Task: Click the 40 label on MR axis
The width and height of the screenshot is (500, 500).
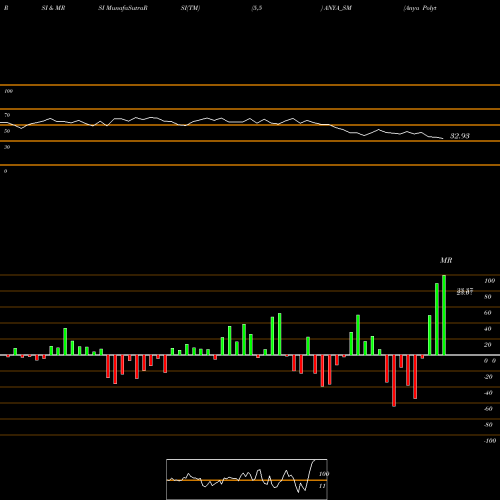Action: [488, 329]
